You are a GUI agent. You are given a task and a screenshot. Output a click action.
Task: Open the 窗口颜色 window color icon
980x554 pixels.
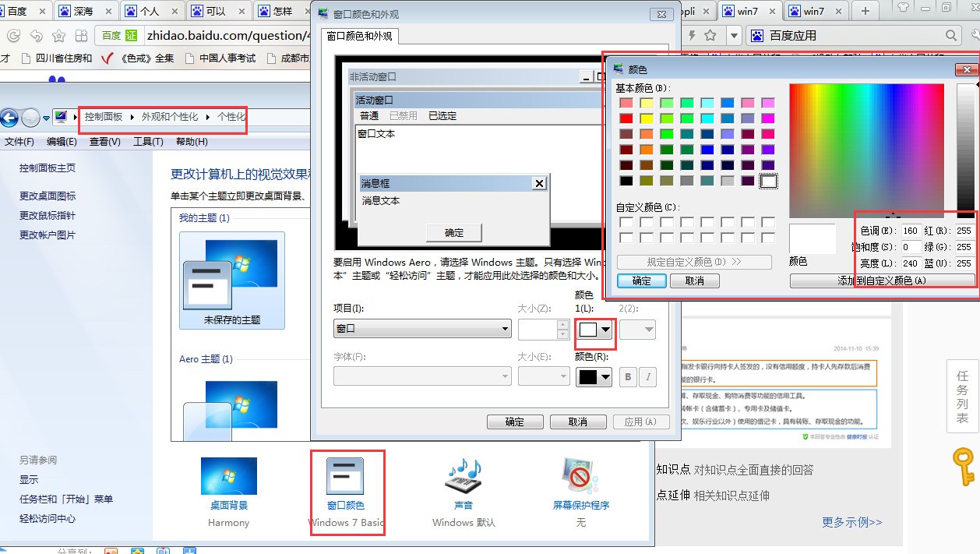tap(345, 476)
